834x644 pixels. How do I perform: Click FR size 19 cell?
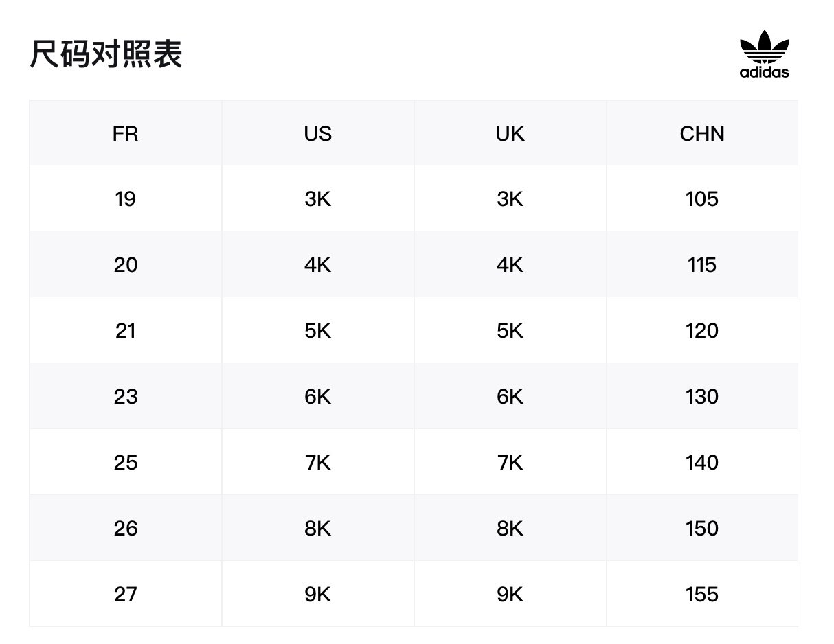click(x=126, y=198)
